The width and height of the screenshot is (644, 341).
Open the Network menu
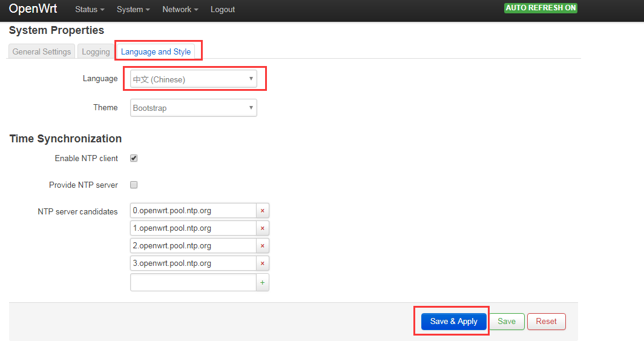(x=180, y=10)
